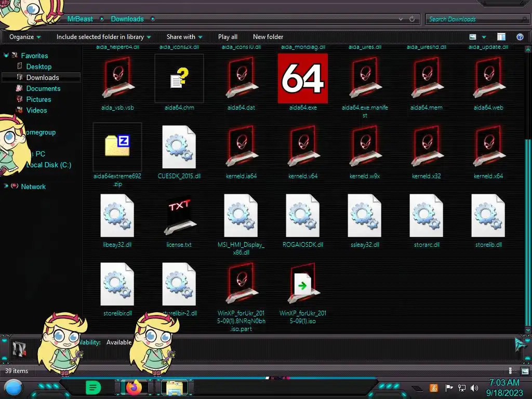Open Pictures in the navigation pane
The image size is (532, 399).
point(38,99)
